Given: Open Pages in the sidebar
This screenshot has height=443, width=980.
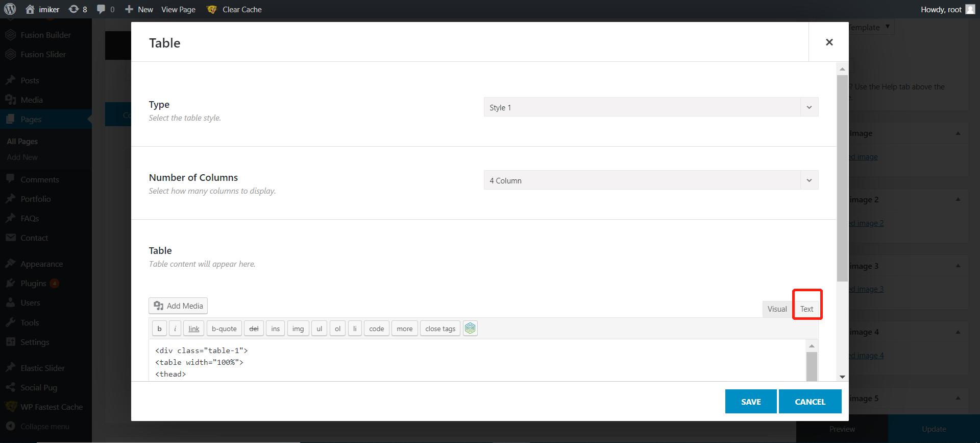Looking at the screenshot, I should pyautogui.click(x=46, y=119).
